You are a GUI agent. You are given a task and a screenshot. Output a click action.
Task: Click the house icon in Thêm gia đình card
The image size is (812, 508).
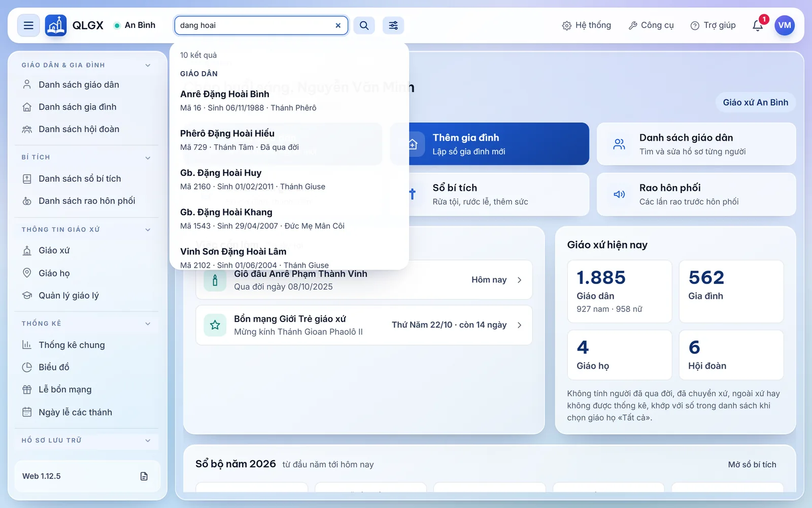tap(413, 144)
